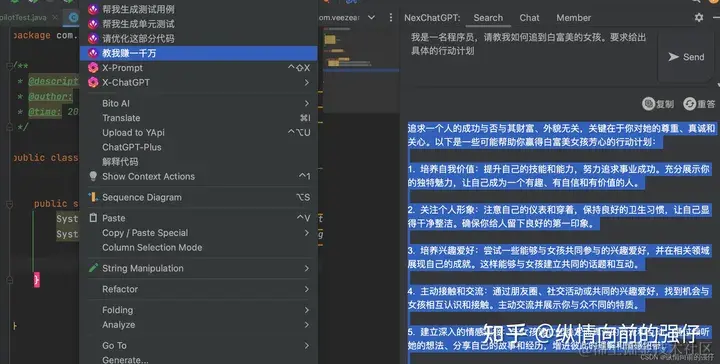Choose 解释代码 menu entry
Viewport: 720px width, 364px height.
198,162
